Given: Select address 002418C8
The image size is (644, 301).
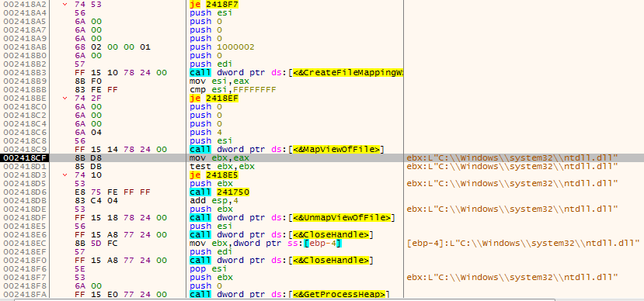Looking at the screenshot, I should coord(24,140).
